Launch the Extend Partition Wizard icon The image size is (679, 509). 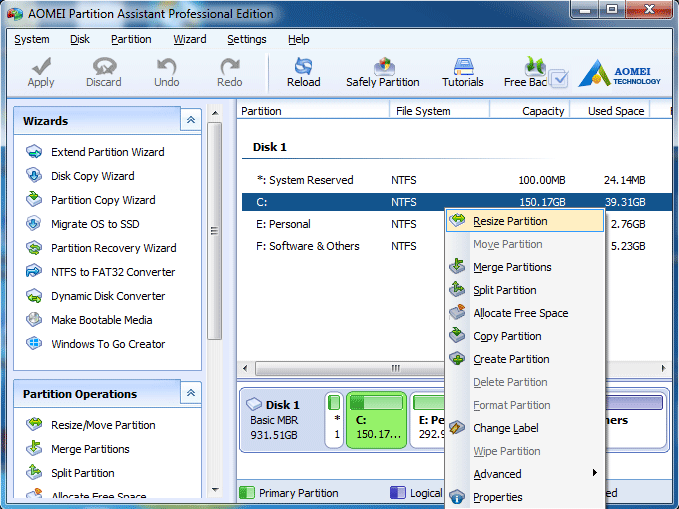click(34, 152)
